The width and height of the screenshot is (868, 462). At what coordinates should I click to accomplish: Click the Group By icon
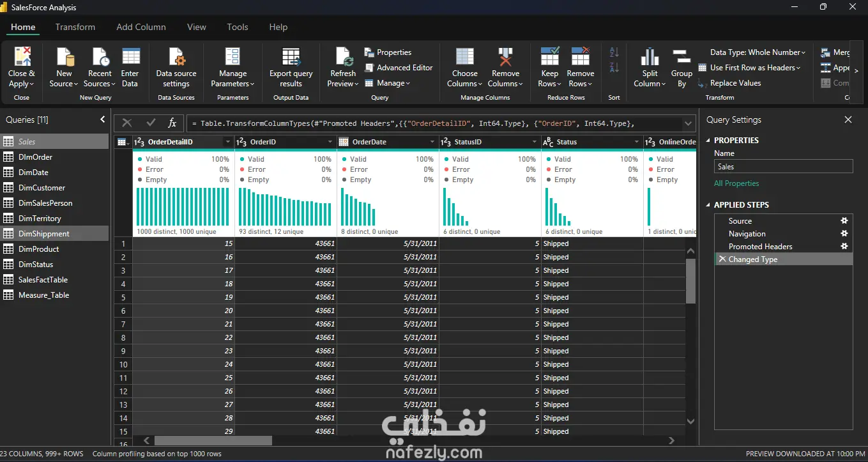point(681,57)
